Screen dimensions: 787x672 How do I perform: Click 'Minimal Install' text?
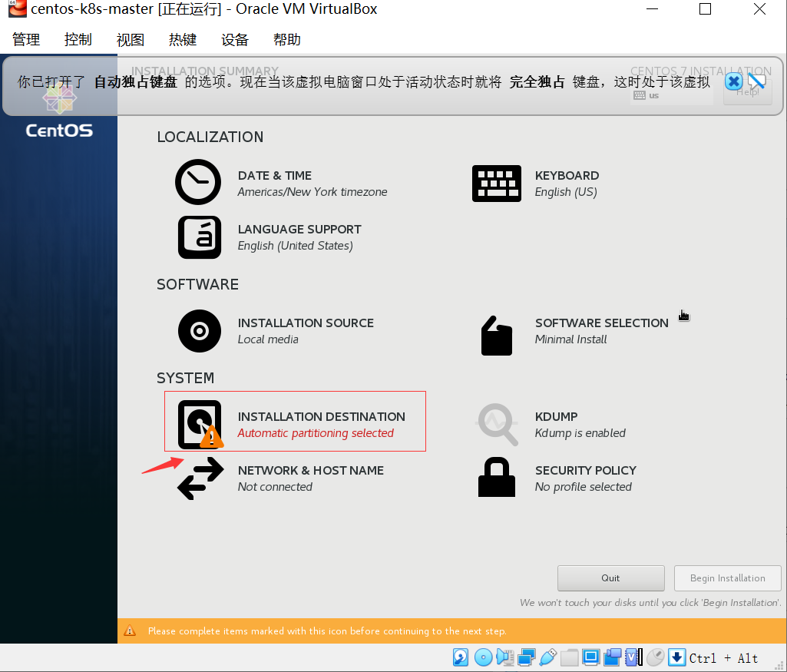(x=570, y=339)
